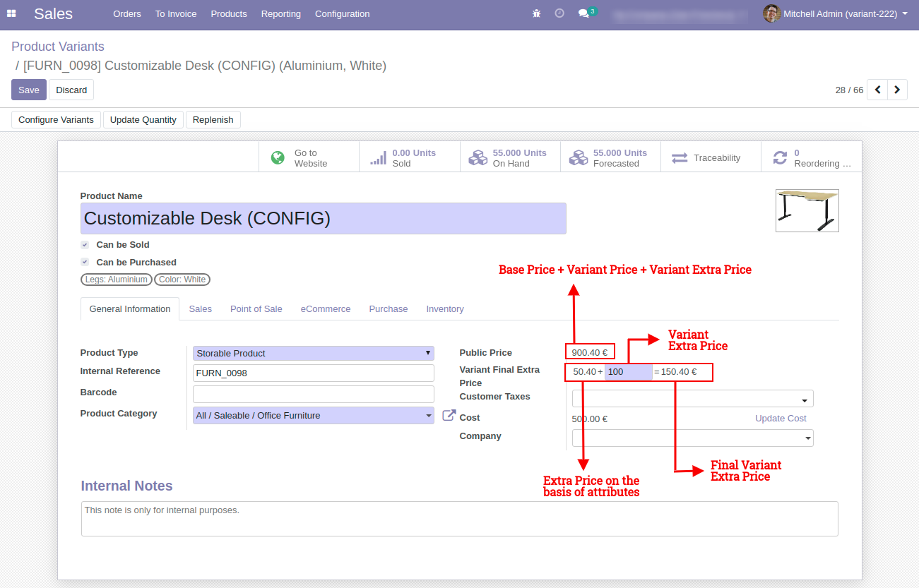Open the Reporting menu

tap(280, 13)
